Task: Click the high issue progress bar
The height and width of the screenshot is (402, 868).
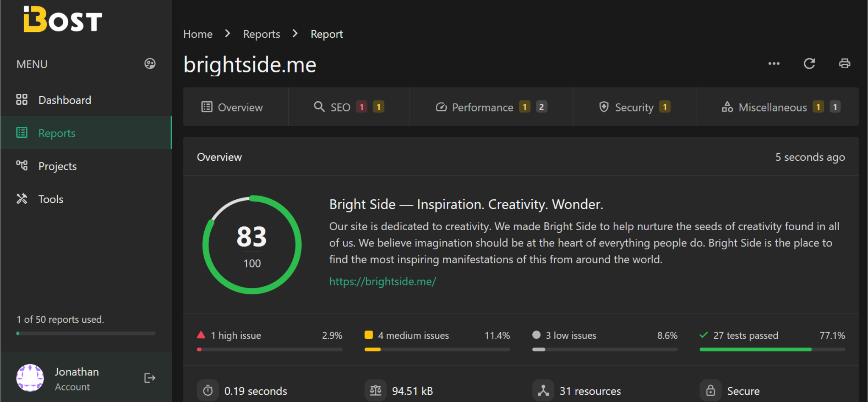Action: coord(270,349)
